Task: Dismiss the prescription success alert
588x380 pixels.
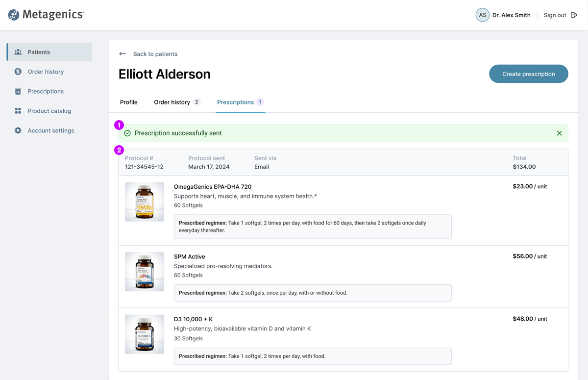Action: [x=559, y=133]
